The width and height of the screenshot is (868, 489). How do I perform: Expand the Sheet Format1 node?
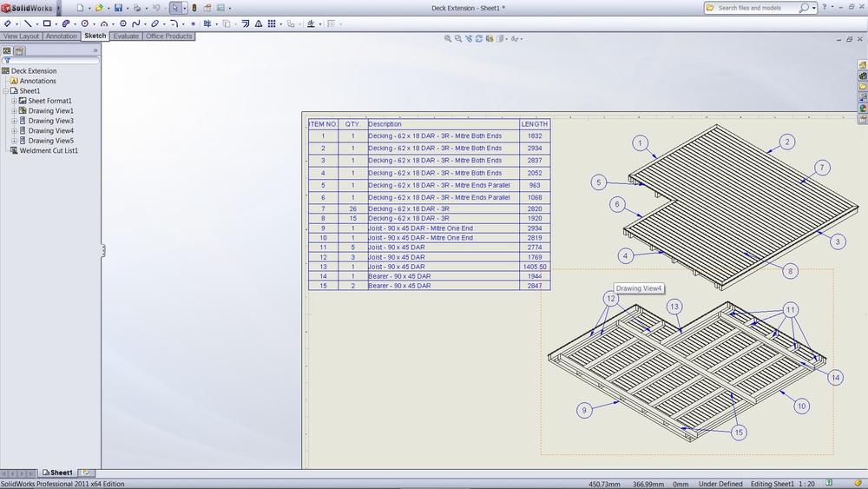14,101
